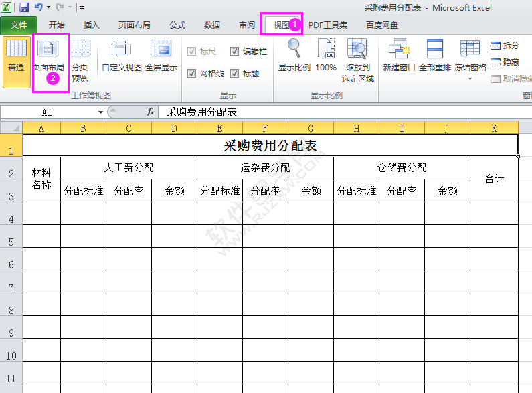Select 分配标准 cell in column H
Viewport: 532px width, 393px height.
356,191
